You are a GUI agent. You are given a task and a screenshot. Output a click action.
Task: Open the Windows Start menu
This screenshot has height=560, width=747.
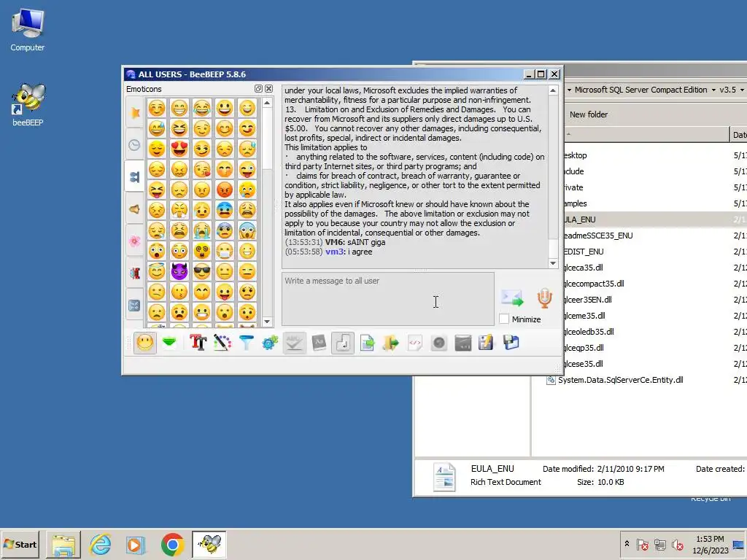(20, 544)
